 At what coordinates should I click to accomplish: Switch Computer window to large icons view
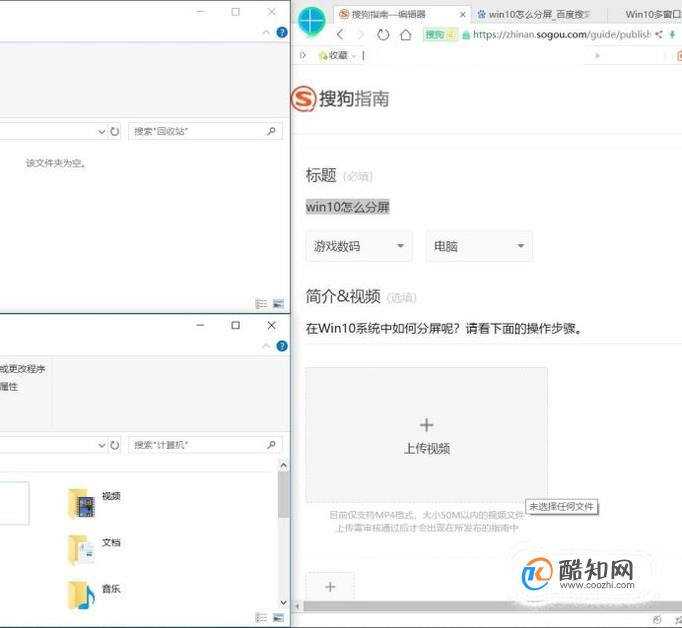point(278,617)
